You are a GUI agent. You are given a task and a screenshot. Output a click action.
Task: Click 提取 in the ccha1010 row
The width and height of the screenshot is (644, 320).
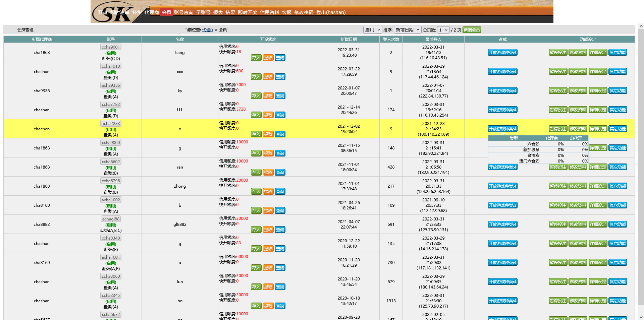pyautogui.click(x=268, y=77)
